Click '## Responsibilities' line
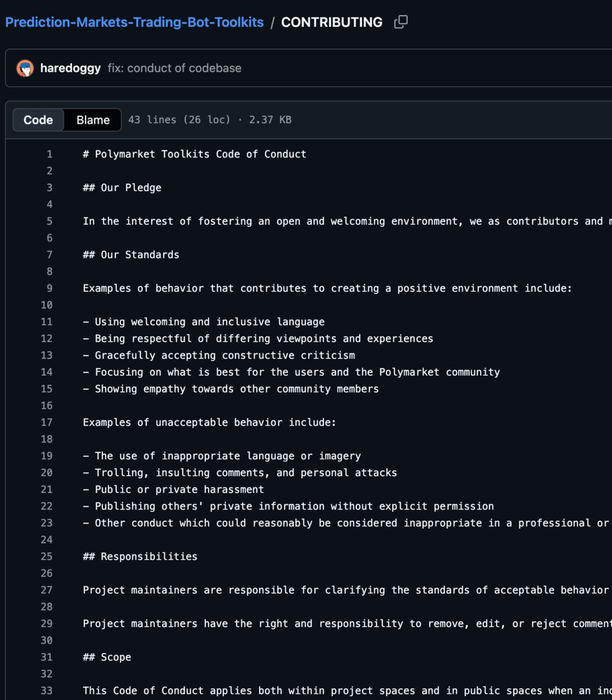Viewport: 612px width, 700px height. point(140,556)
